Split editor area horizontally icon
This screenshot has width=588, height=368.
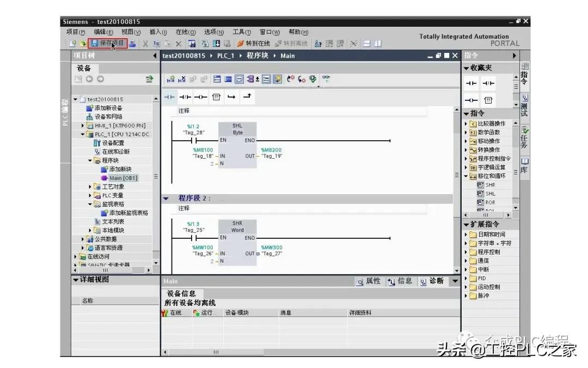pyautogui.click(x=367, y=44)
